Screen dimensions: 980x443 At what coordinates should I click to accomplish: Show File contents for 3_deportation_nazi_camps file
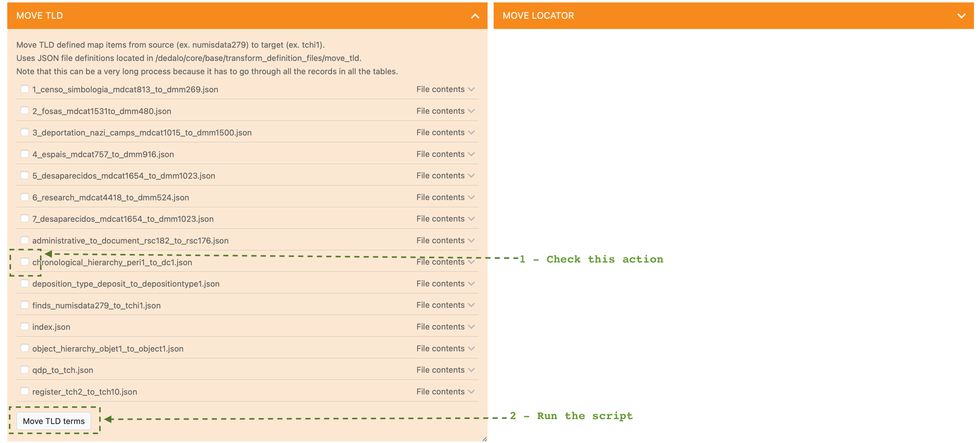[446, 132]
